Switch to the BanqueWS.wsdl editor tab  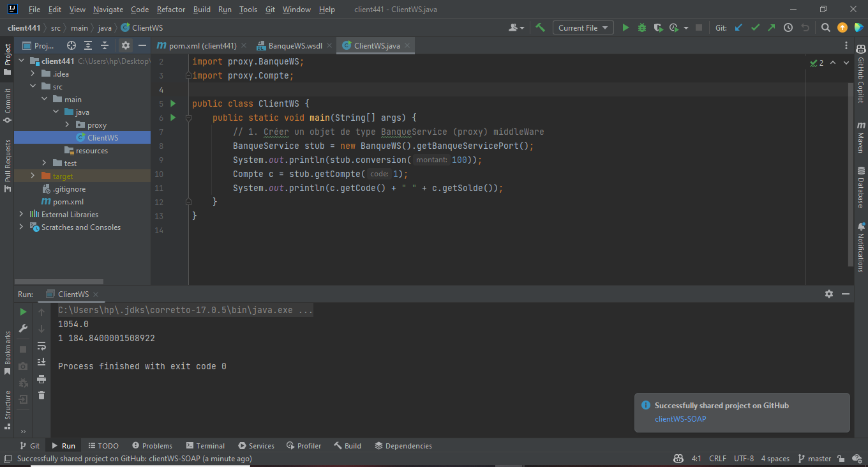tap(295, 46)
